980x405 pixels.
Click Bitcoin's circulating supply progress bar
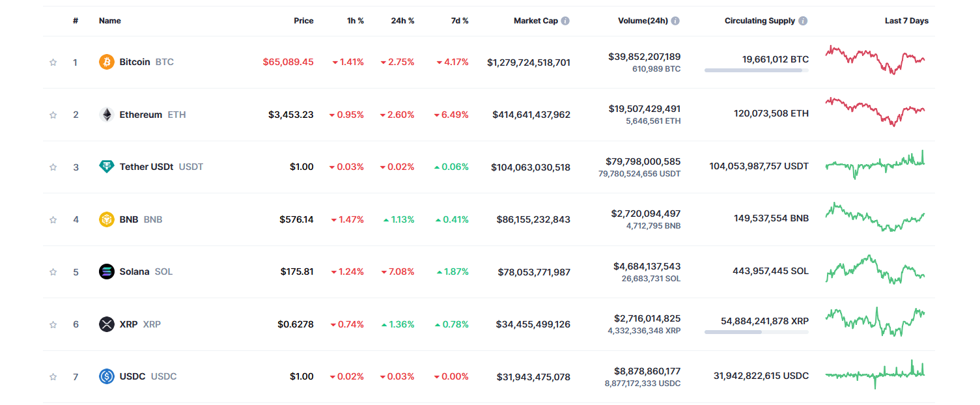[756, 70]
